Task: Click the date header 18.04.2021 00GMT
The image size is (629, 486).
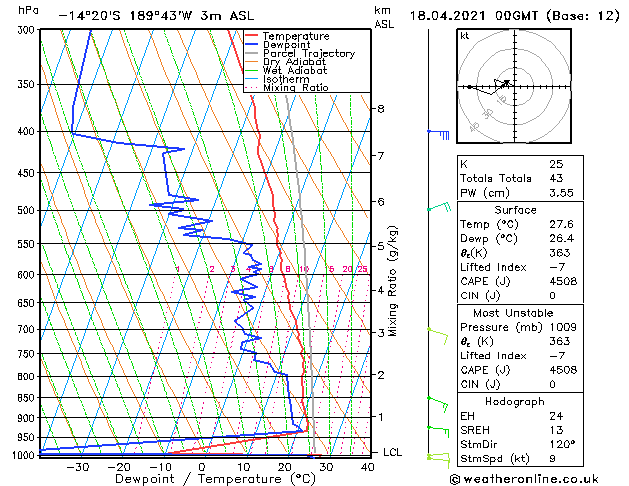Action: pyautogui.click(x=508, y=16)
